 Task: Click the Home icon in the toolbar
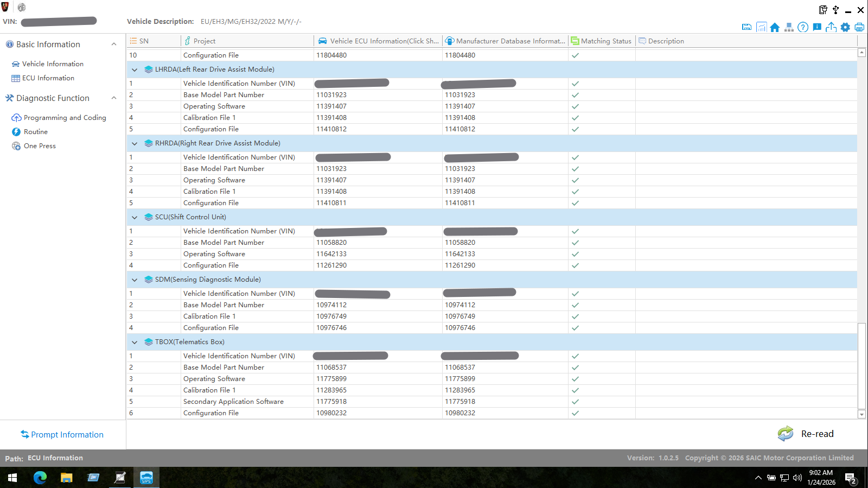point(775,27)
